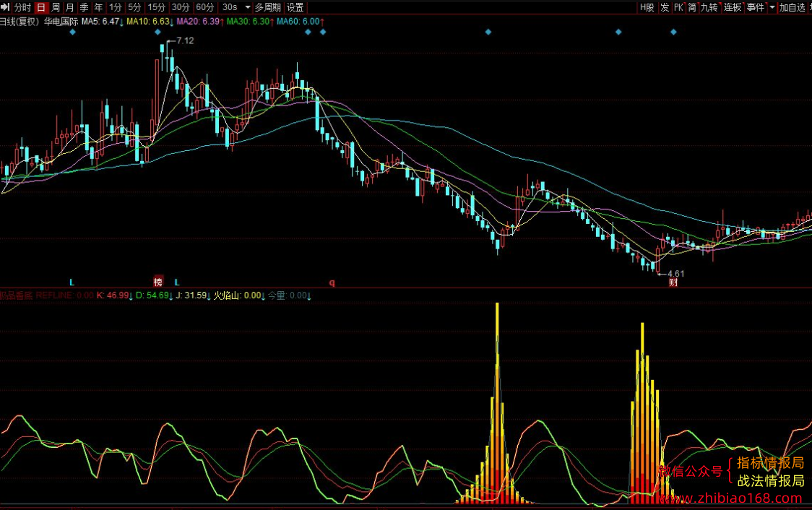The height and width of the screenshot is (510, 812).
Task: Click the pink q marker under the chart
Action: pyautogui.click(x=332, y=282)
